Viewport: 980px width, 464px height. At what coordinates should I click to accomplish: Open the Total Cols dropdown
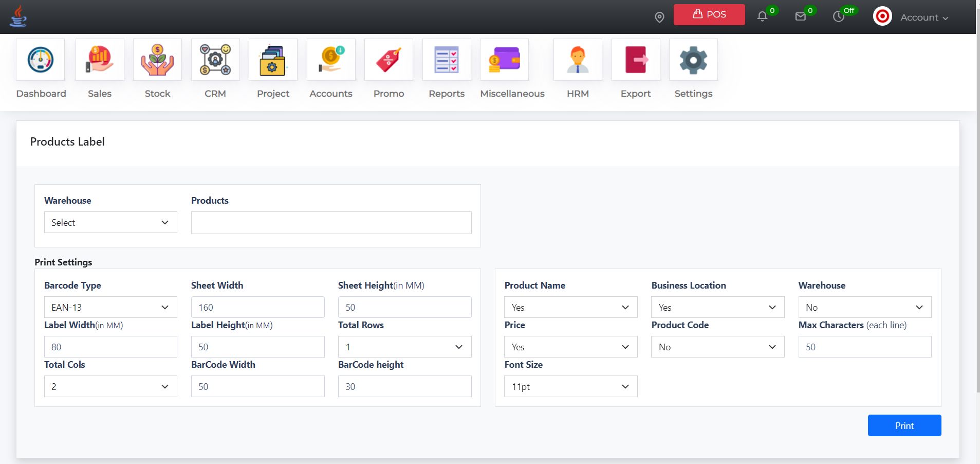point(110,386)
